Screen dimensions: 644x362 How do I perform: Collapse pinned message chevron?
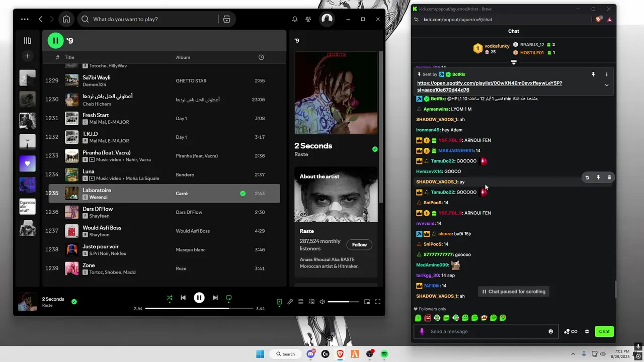coord(606,85)
